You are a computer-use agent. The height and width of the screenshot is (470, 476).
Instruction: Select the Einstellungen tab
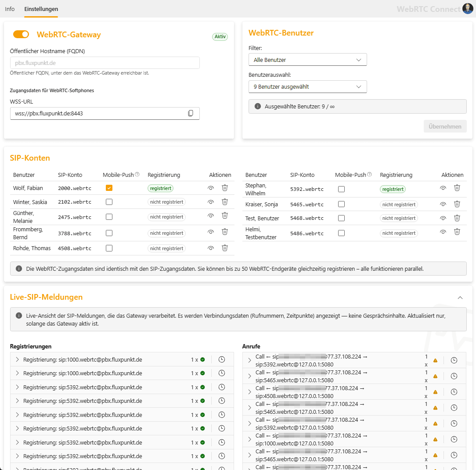(x=41, y=9)
